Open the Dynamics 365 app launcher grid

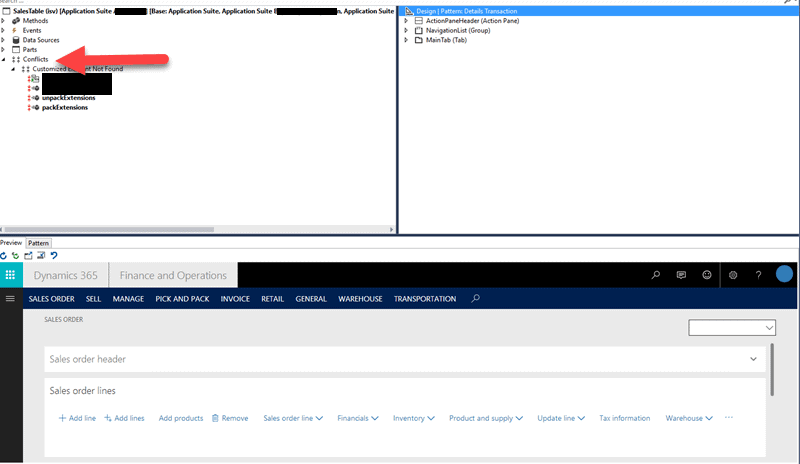click(10, 275)
